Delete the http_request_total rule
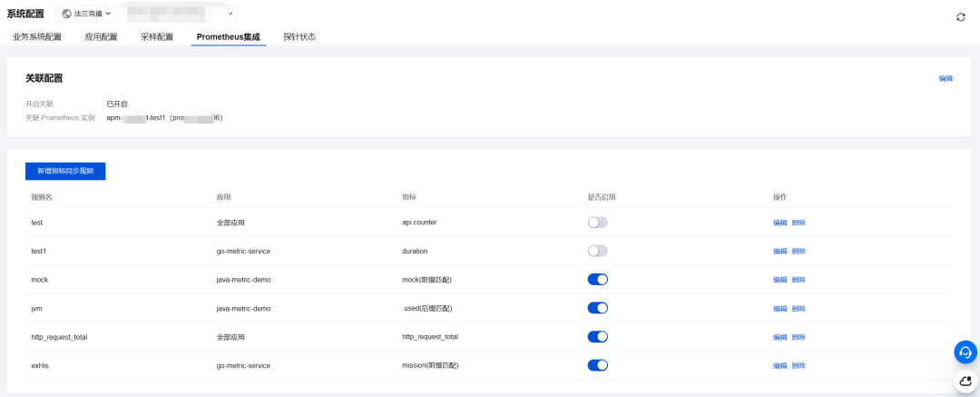980x397 pixels. coord(799,337)
